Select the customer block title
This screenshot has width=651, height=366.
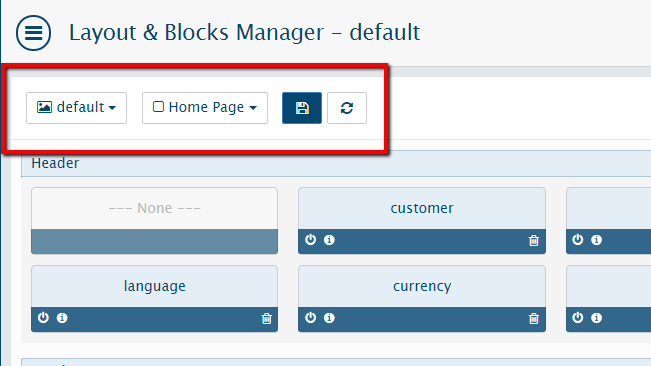tap(422, 208)
